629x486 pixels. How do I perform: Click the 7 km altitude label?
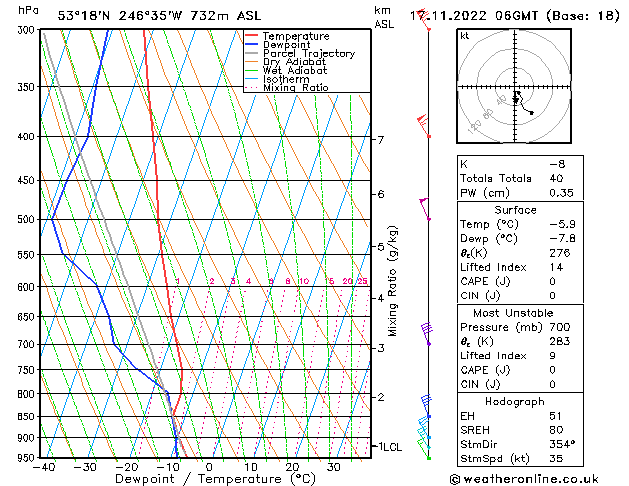(381, 140)
